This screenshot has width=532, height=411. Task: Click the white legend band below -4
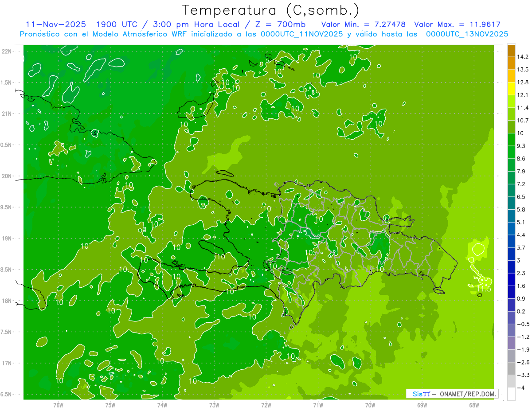coord(511,394)
